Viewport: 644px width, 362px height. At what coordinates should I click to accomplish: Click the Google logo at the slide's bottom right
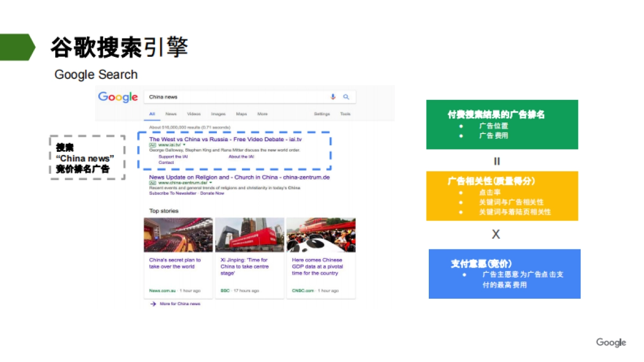(611, 342)
